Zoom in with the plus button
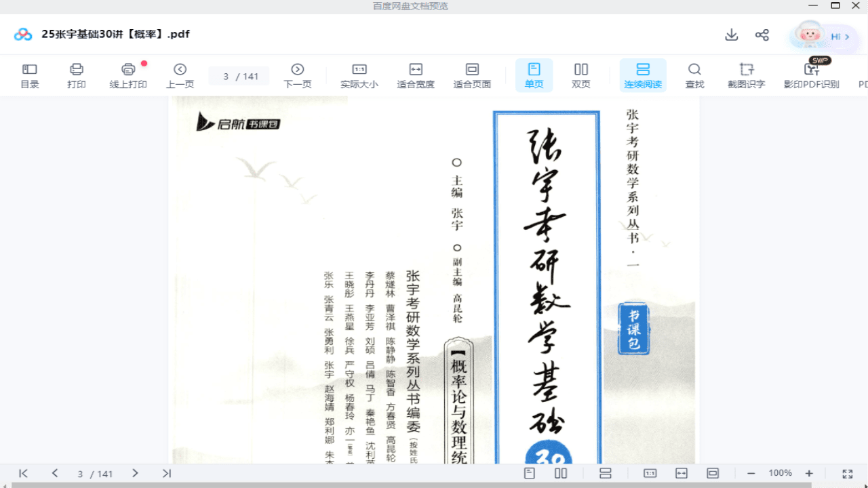Viewport: 868px width, 488px height. [x=809, y=473]
